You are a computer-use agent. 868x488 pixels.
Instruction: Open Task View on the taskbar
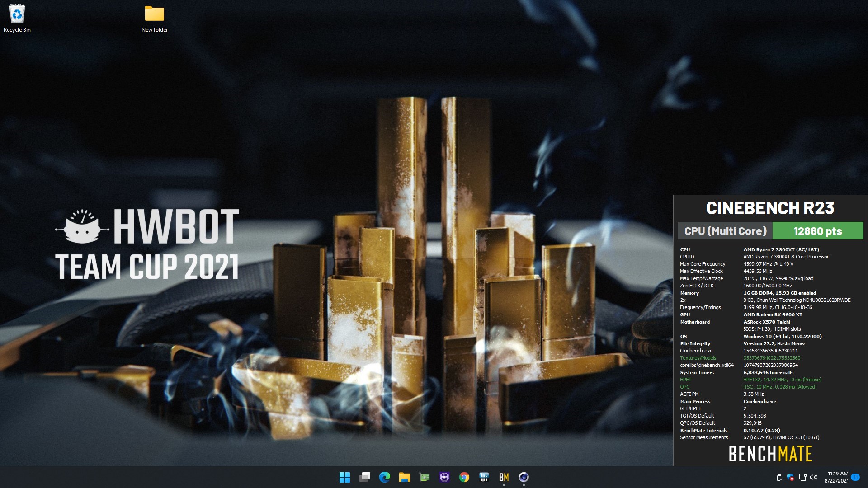coord(365,477)
